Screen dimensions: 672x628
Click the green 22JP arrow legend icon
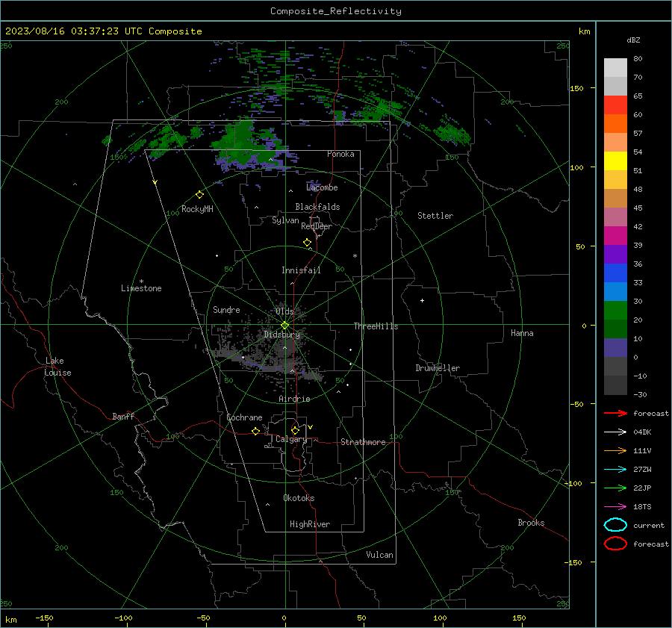point(615,488)
